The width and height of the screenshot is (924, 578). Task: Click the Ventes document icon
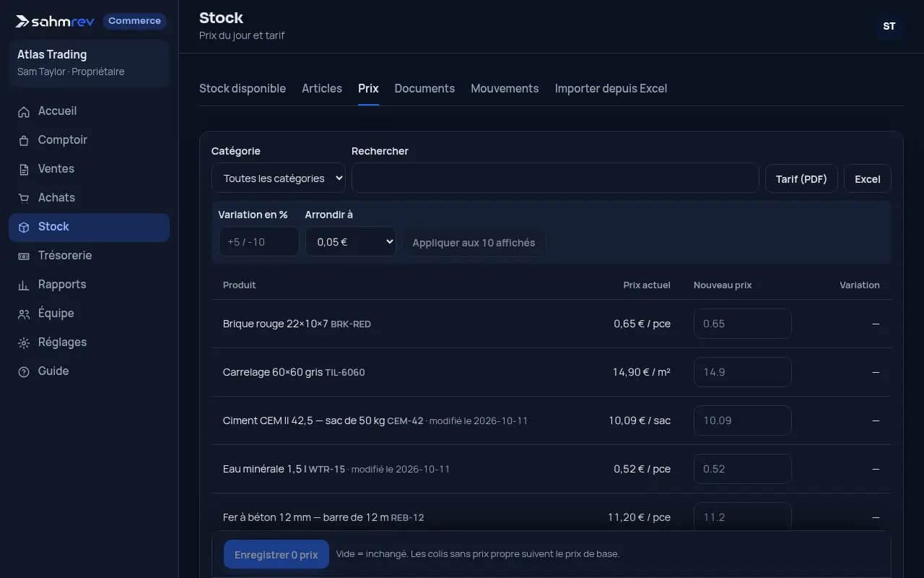pos(24,169)
